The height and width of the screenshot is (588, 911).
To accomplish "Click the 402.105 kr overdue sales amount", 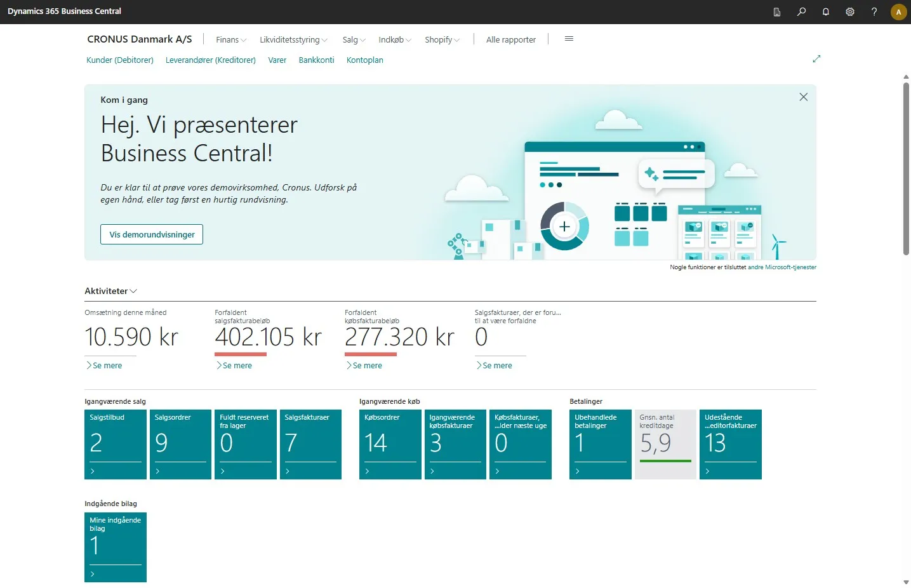I will (x=269, y=337).
